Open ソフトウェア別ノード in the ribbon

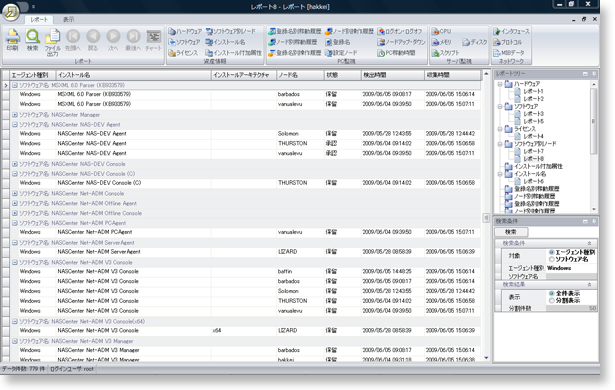[x=231, y=31]
